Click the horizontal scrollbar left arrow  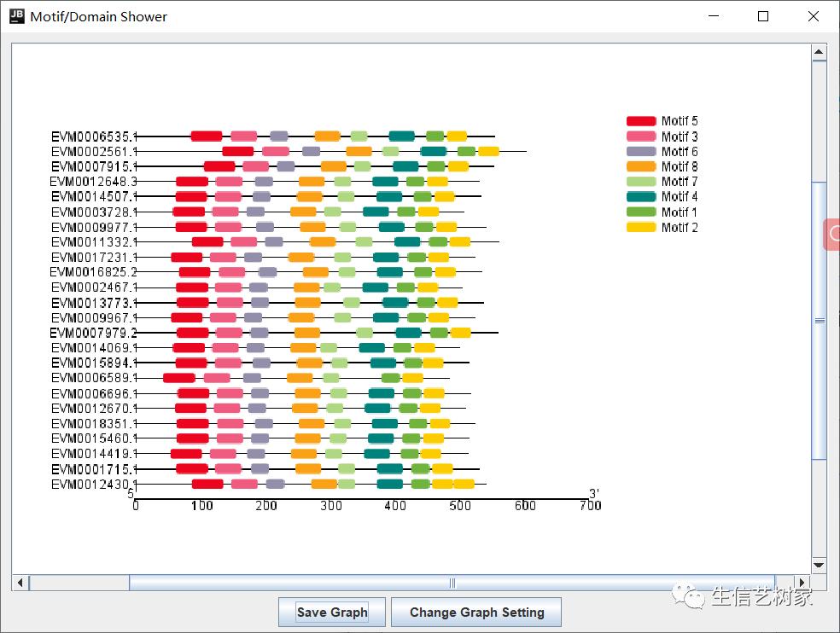(20, 583)
